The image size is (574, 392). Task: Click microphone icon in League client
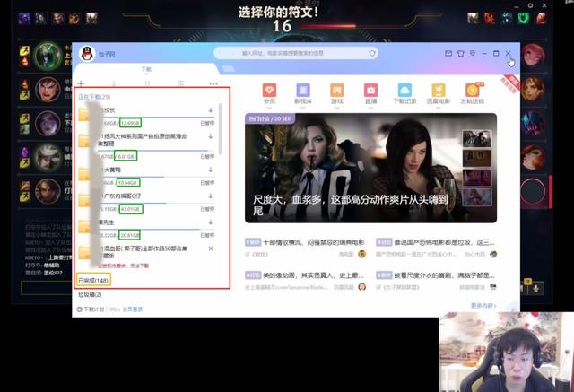coord(535,288)
